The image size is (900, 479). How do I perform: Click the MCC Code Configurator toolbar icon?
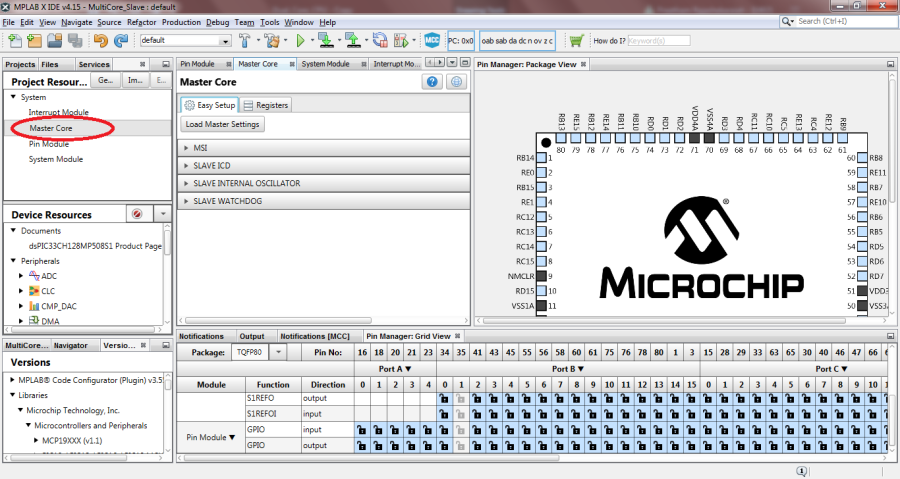(432, 41)
